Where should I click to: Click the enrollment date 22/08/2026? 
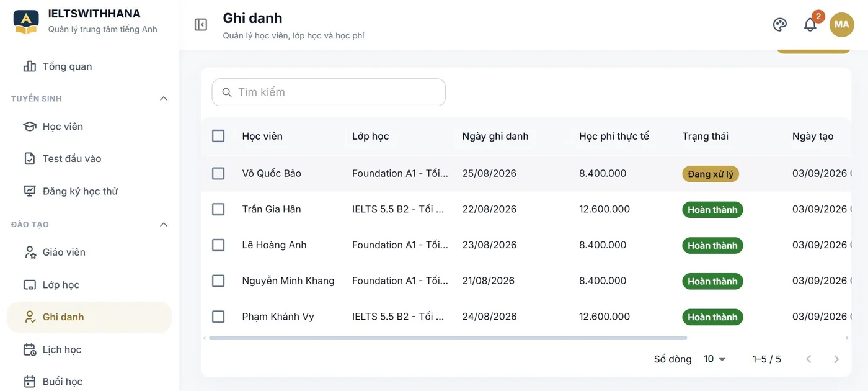pos(489,209)
